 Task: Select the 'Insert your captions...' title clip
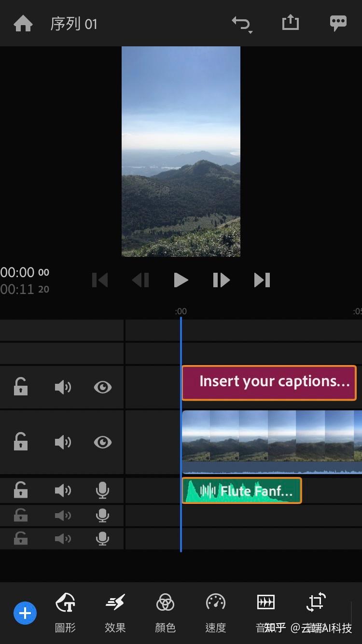pyautogui.click(x=269, y=383)
